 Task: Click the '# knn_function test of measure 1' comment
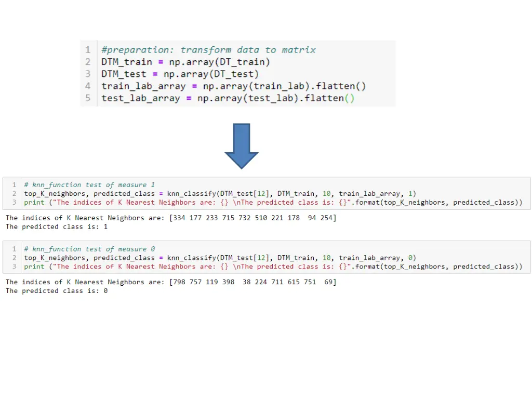coord(89,185)
